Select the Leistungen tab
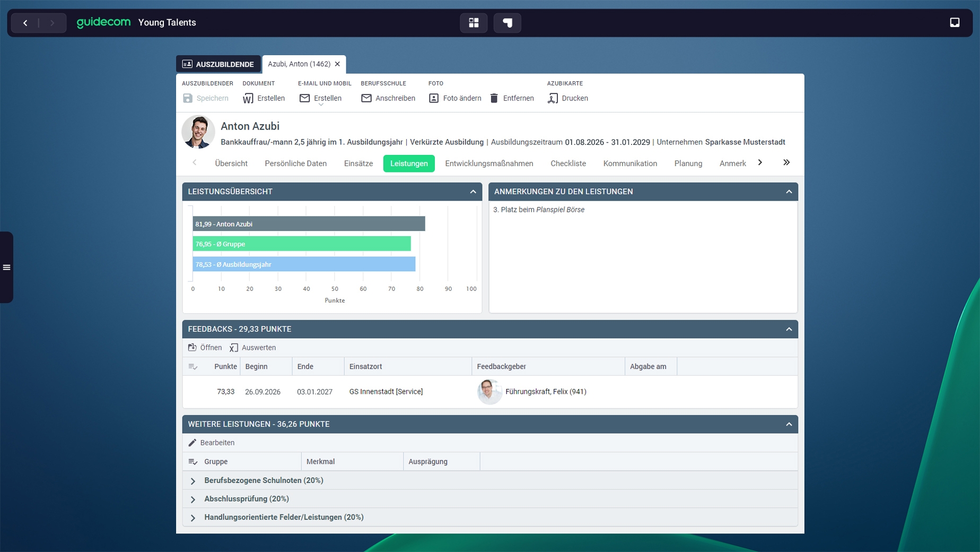This screenshot has width=980, height=552. pyautogui.click(x=409, y=163)
